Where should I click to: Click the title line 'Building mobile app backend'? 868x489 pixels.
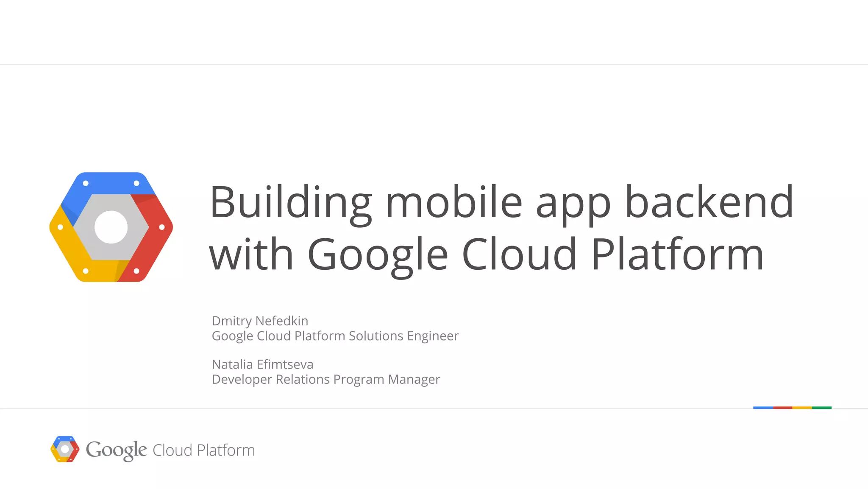coord(501,202)
